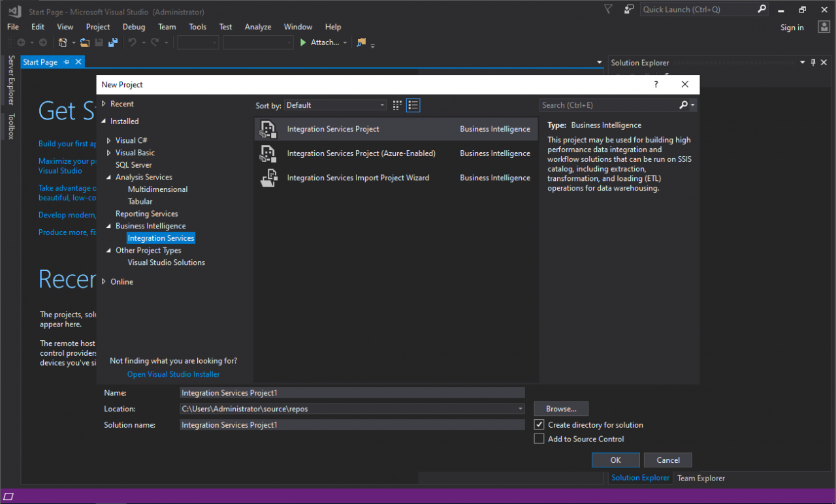The image size is (836, 504).
Task: Enable Add to Source Control
Action: coord(539,438)
